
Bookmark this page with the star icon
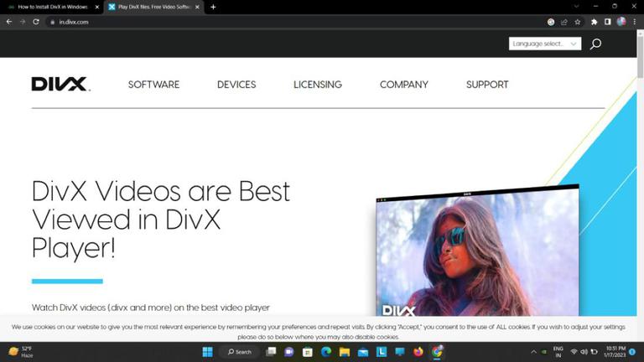[x=578, y=22]
